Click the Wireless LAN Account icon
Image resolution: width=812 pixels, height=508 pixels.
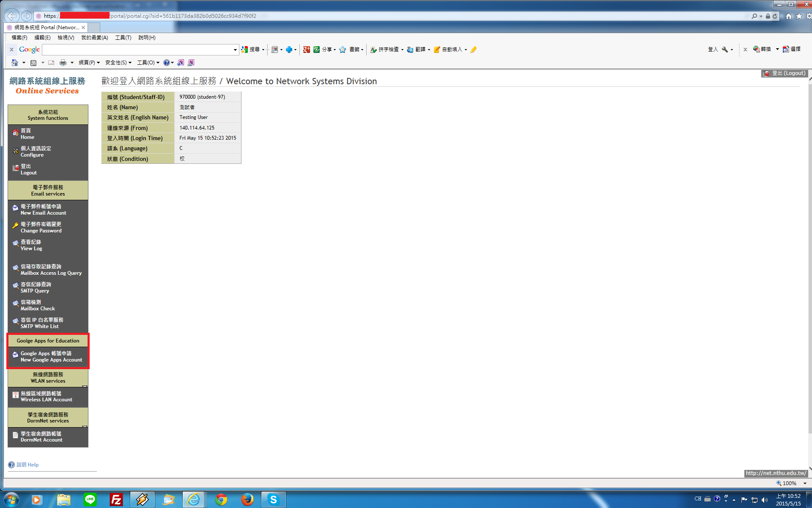(x=16, y=395)
